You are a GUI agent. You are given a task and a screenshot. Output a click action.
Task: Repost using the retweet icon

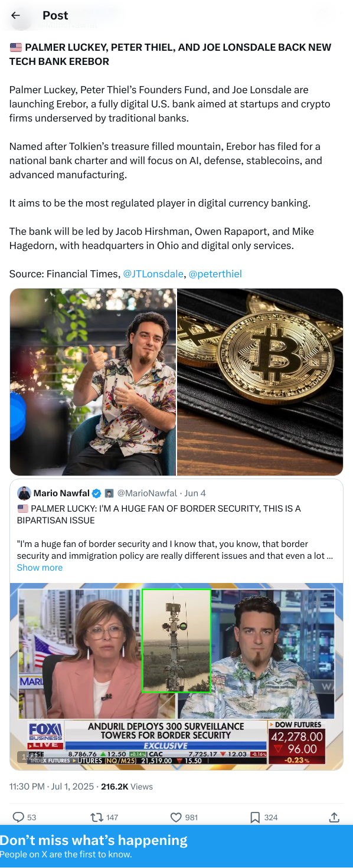pyautogui.click(x=96, y=817)
